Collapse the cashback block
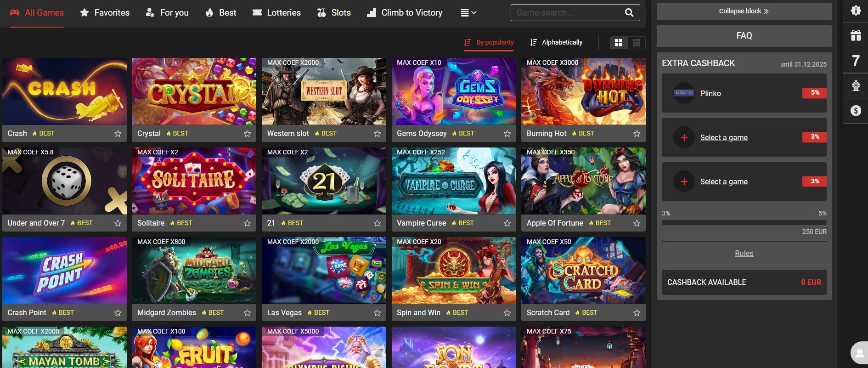The height and width of the screenshot is (368, 868). [744, 11]
